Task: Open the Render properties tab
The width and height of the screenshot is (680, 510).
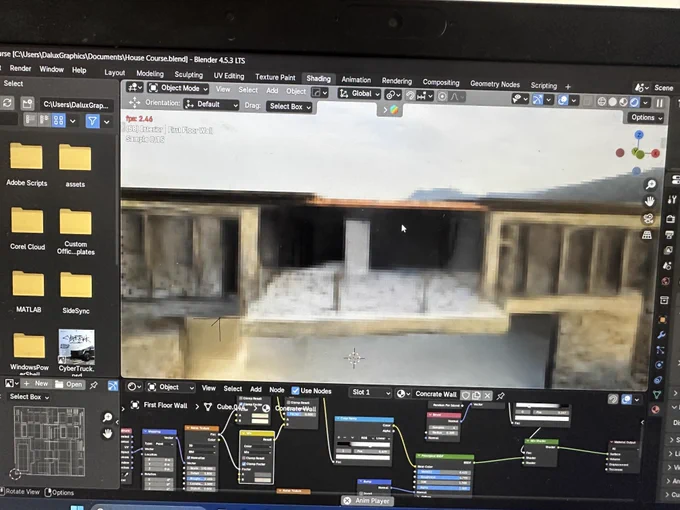Action: [670, 219]
